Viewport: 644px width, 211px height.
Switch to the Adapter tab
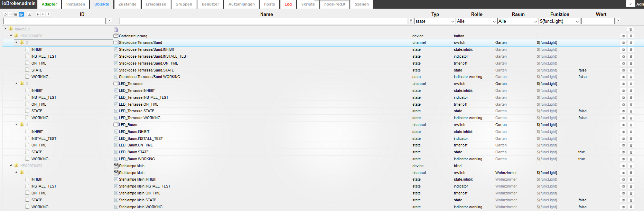pyautogui.click(x=49, y=4)
